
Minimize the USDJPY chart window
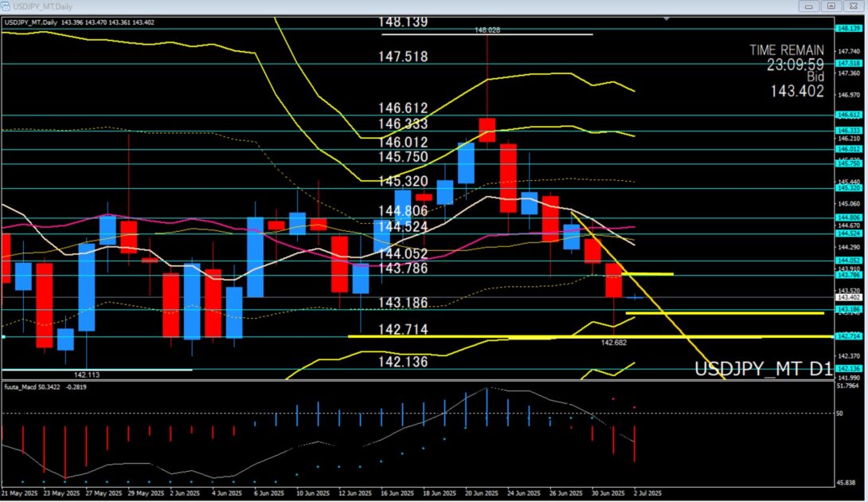click(x=811, y=6)
